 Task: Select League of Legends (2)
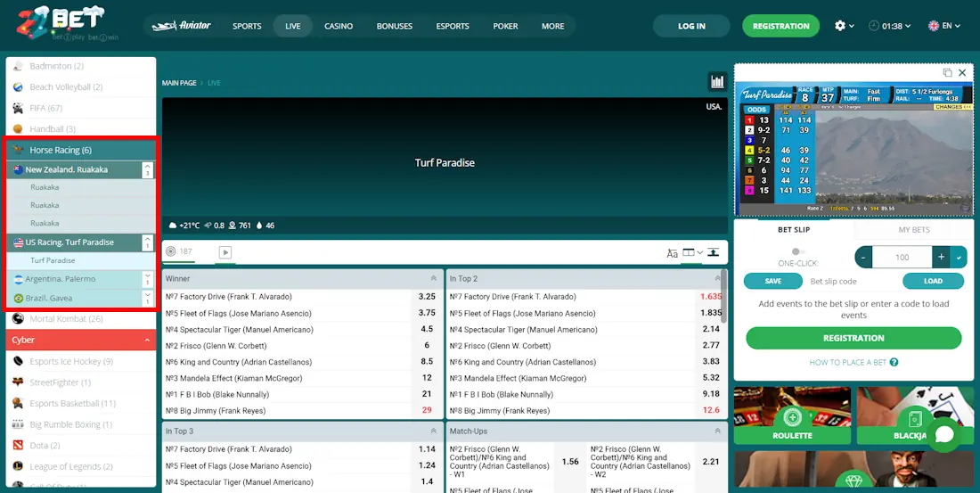tap(81, 466)
